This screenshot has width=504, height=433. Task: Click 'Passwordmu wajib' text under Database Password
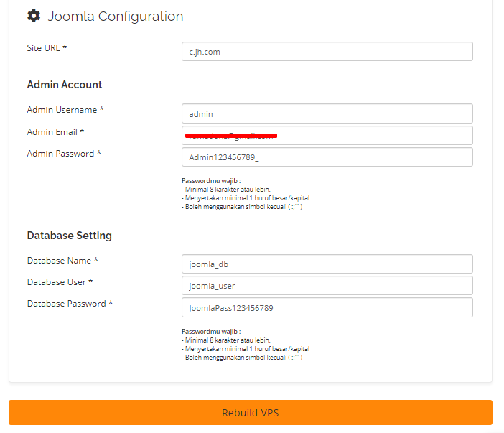(x=211, y=332)
